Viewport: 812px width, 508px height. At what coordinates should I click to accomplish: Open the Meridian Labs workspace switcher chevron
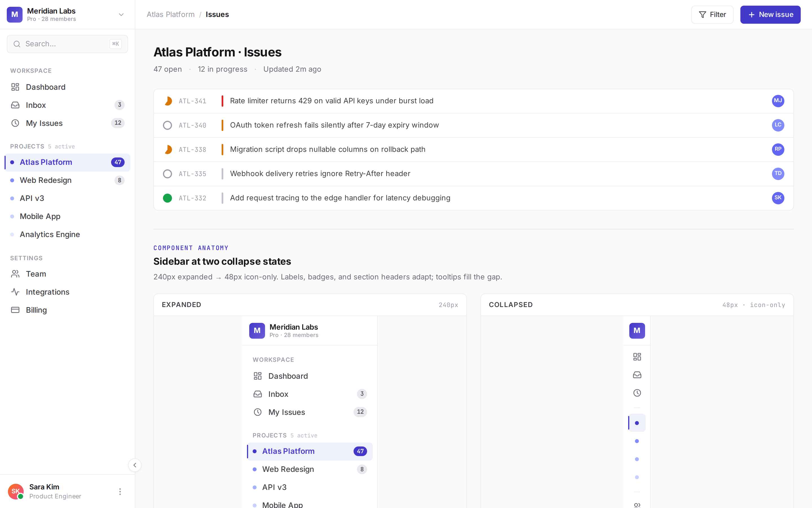coord(121,14)
